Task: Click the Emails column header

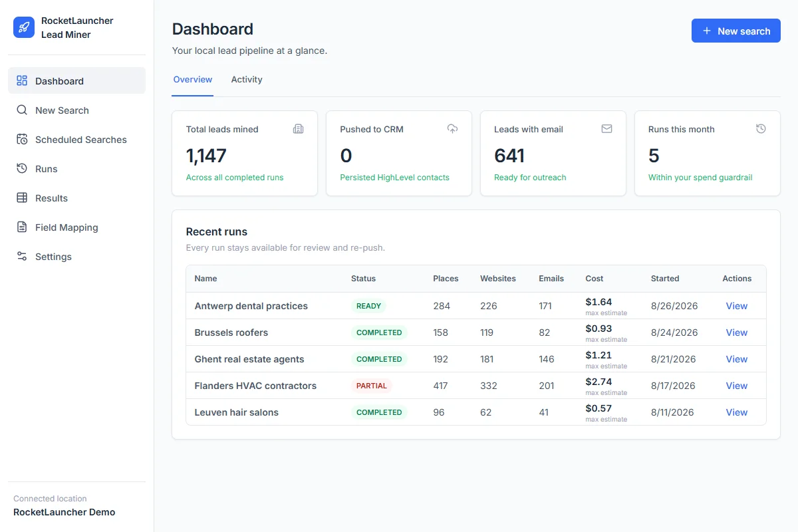Action: 551,279
